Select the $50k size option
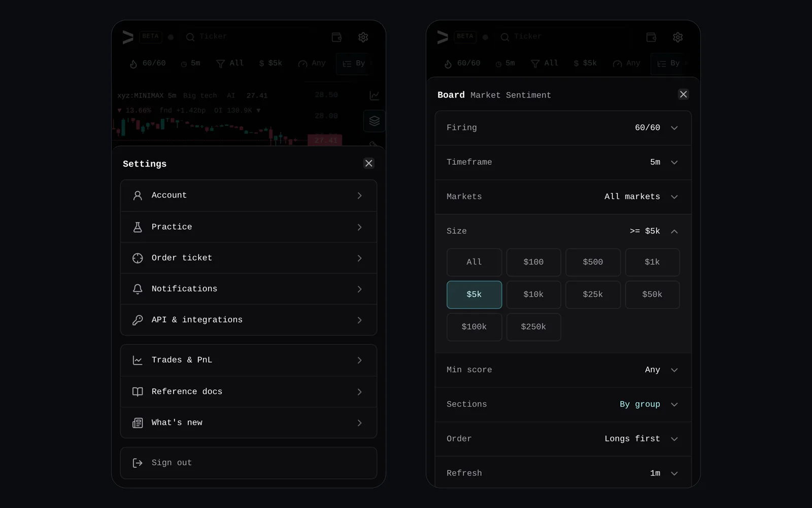The image size is (812, 508). (x=652, y=295)
